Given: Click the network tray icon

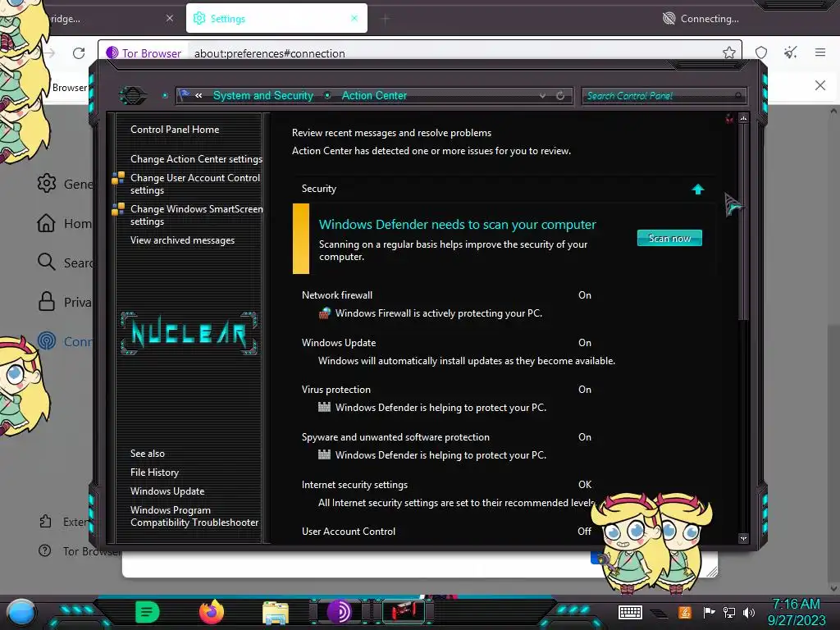Looking at the screenshot, I should pos(728,612).
